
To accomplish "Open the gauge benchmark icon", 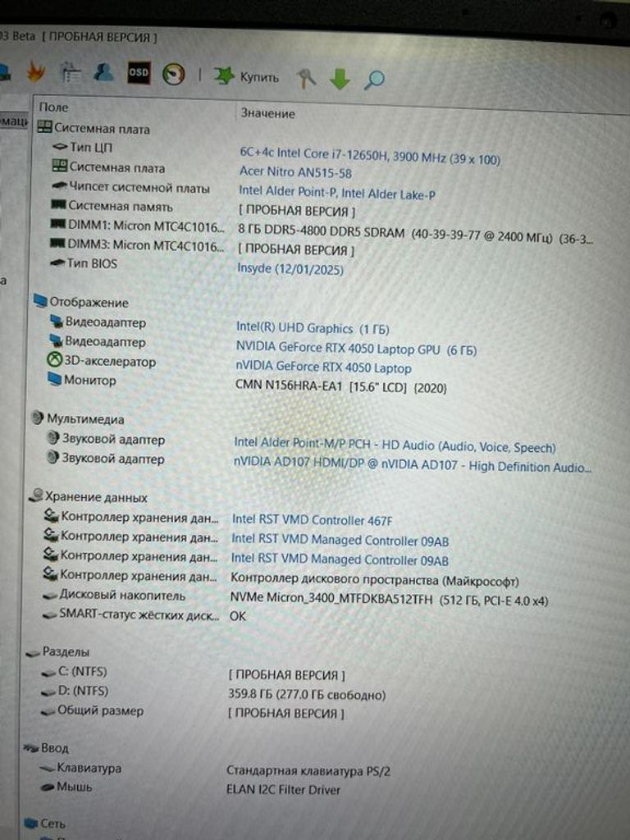I will [174, 74].
